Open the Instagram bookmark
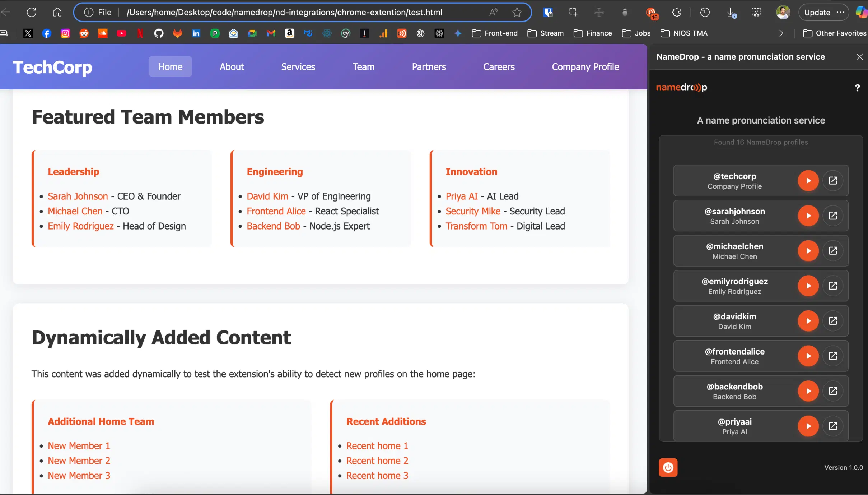The height and width of the screenshot is (495, 868). [x=65, y=33]
